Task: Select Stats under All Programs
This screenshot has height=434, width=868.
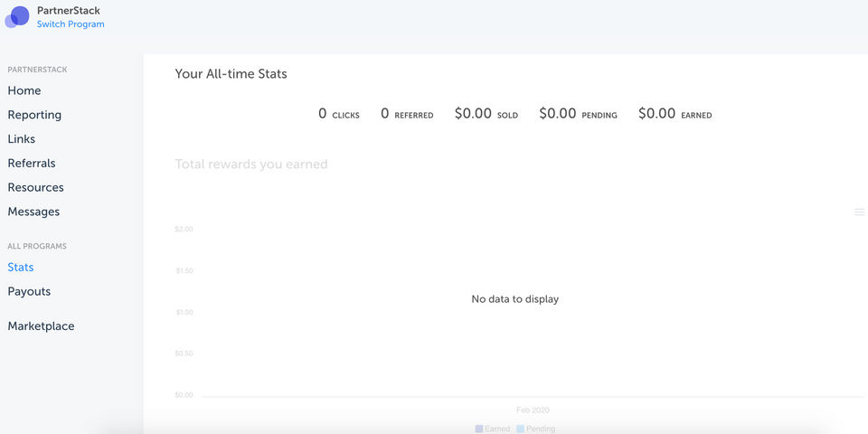Action: pos(21,268)
